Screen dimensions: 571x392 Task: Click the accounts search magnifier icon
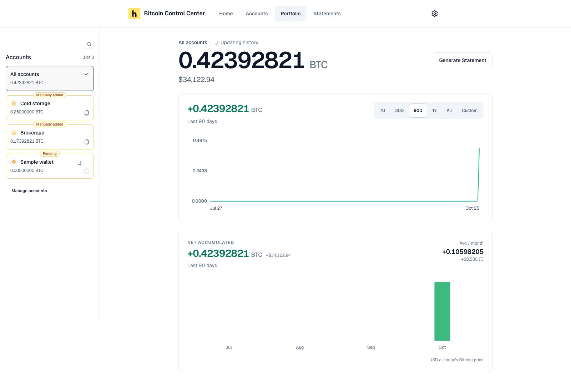[x=89, y=44]
